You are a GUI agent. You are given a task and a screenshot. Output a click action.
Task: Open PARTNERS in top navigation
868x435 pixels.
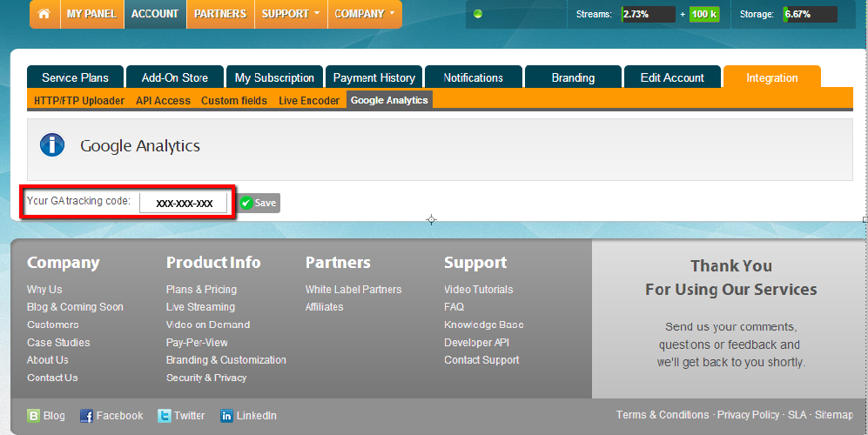coord(220,14)
